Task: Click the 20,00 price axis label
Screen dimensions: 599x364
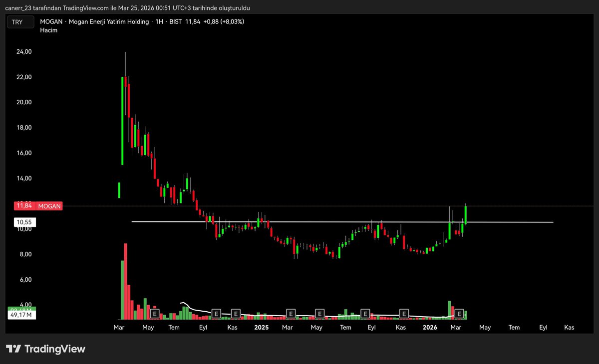Action: click(24, 102)
